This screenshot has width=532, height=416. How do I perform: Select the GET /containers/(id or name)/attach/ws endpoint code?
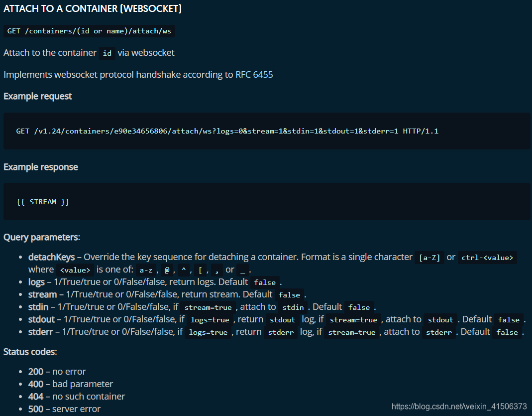tap(89, 31)
